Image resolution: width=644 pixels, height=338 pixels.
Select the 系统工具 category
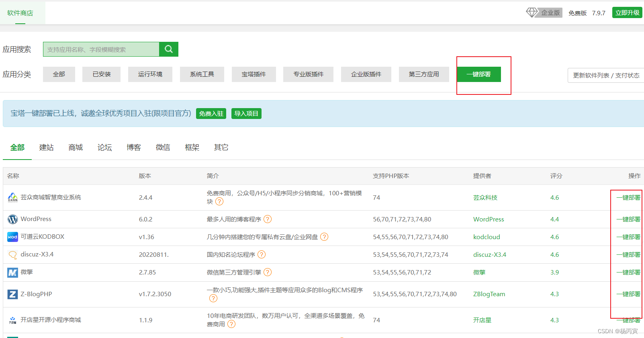point(202,74)
